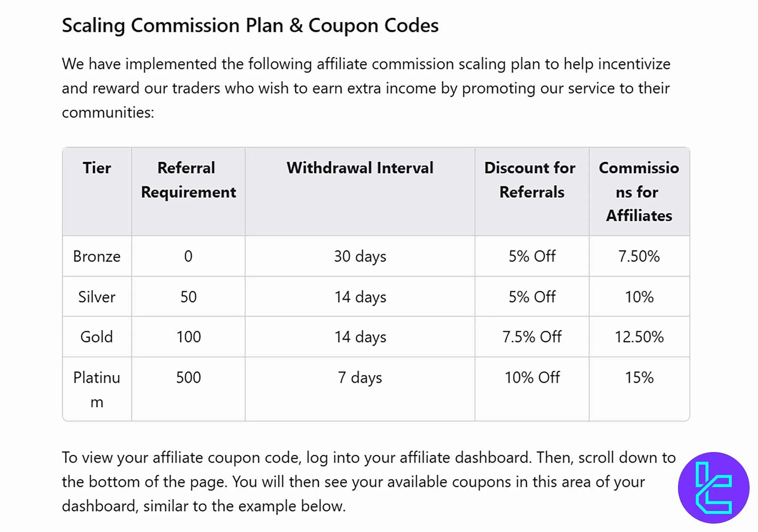Viewport: 758px width, 532px height.
Task: Click the 500 referral requirement cell
Action: coord(188,378)
